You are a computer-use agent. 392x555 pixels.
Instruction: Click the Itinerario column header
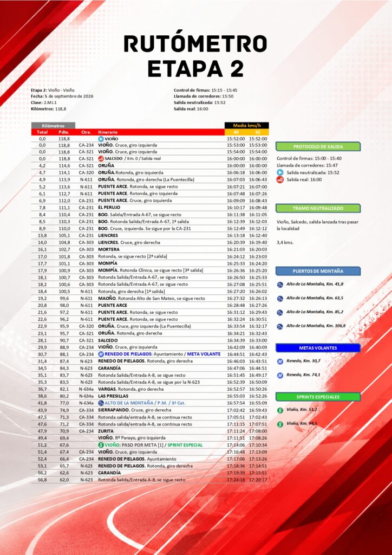pos(108,132)
